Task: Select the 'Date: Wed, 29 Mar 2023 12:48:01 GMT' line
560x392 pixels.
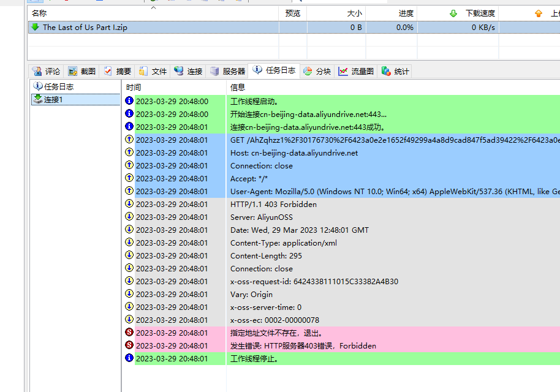Action: (341, 230)
